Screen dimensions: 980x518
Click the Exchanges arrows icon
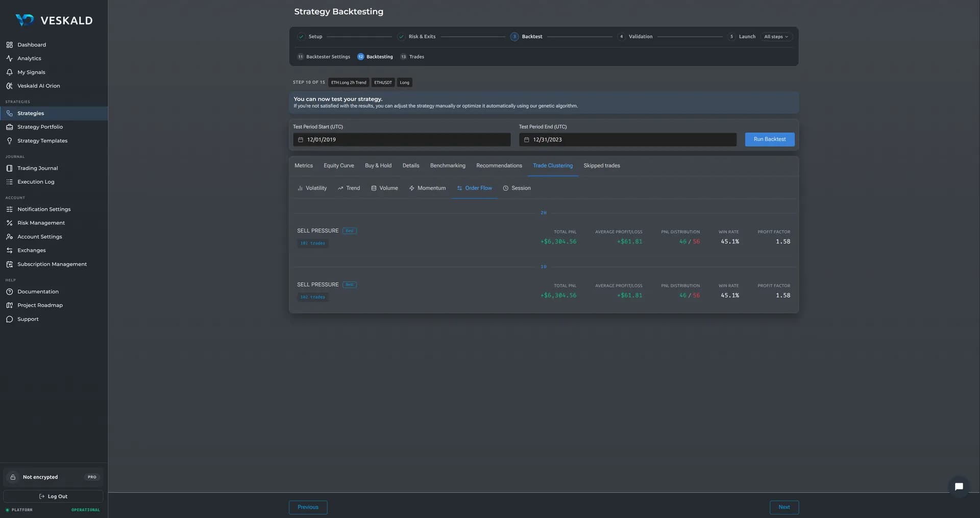9,251
